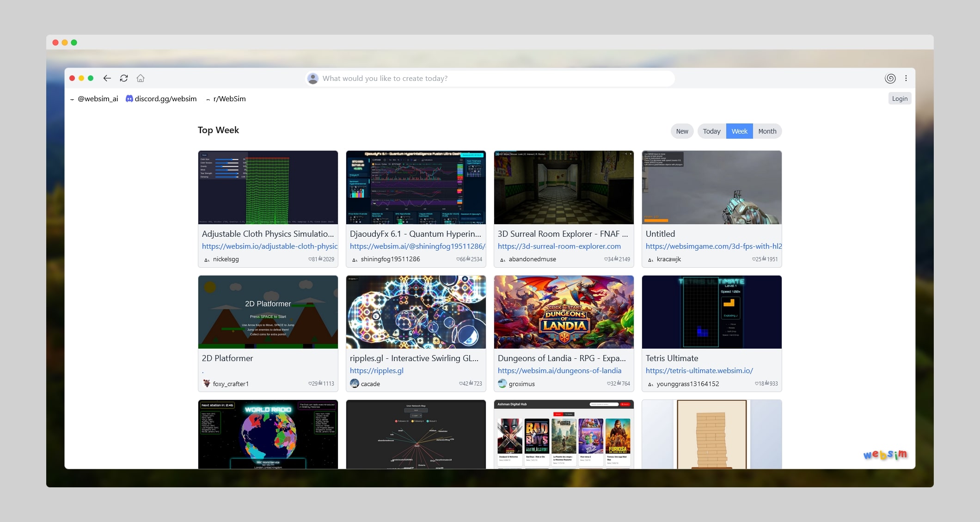Open the wooden block tower thumbnail

tap(712, 435)
